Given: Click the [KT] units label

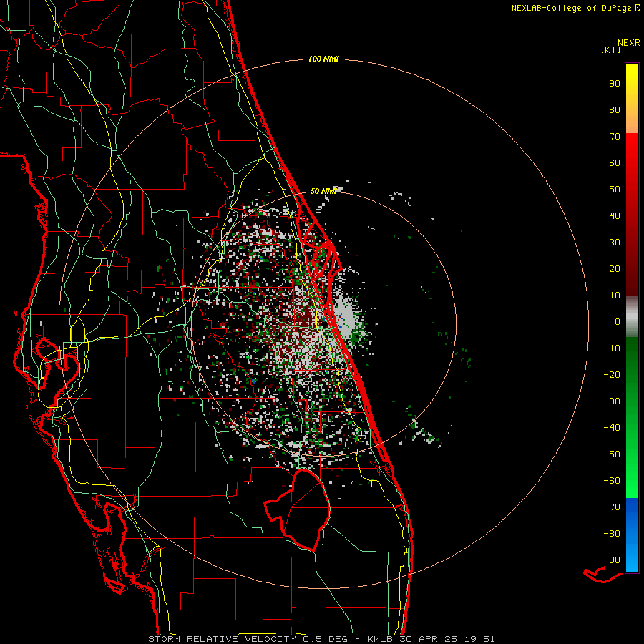Looking at the screenshot, I should [610, 49].
